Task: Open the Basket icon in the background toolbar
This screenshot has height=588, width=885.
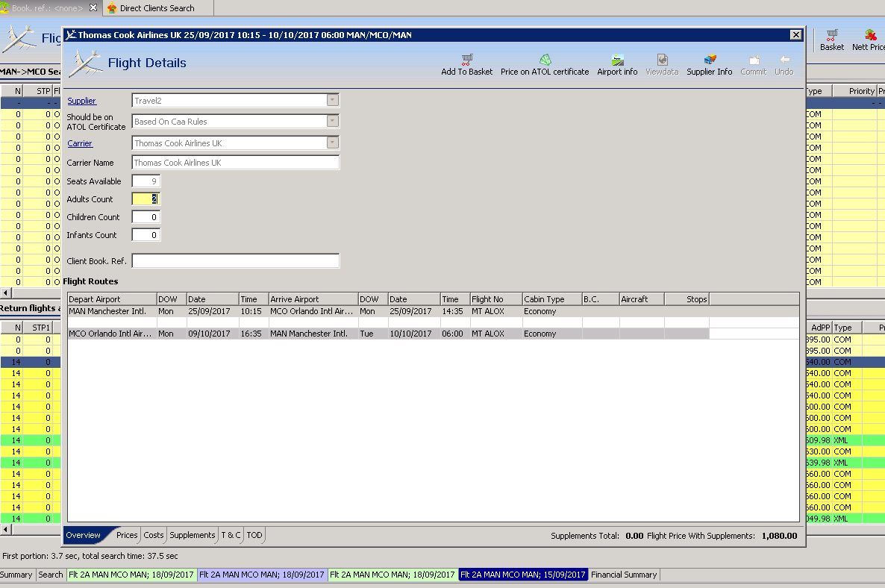Action: tap(832, 35)
